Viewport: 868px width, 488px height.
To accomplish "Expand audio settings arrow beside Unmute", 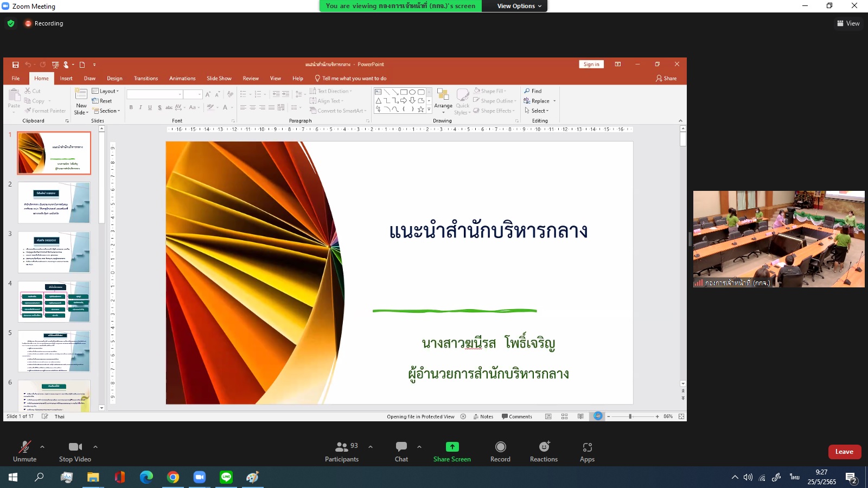I will pos(42,447).
